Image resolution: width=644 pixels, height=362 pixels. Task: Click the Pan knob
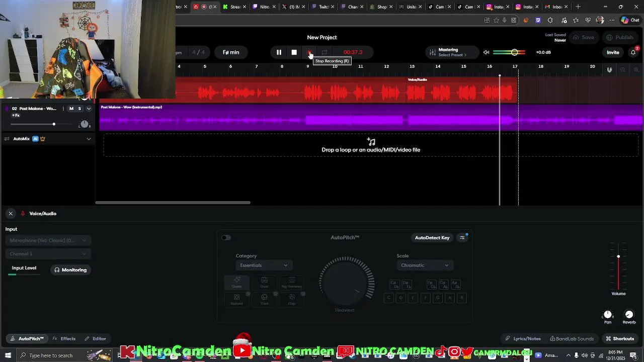608,315
